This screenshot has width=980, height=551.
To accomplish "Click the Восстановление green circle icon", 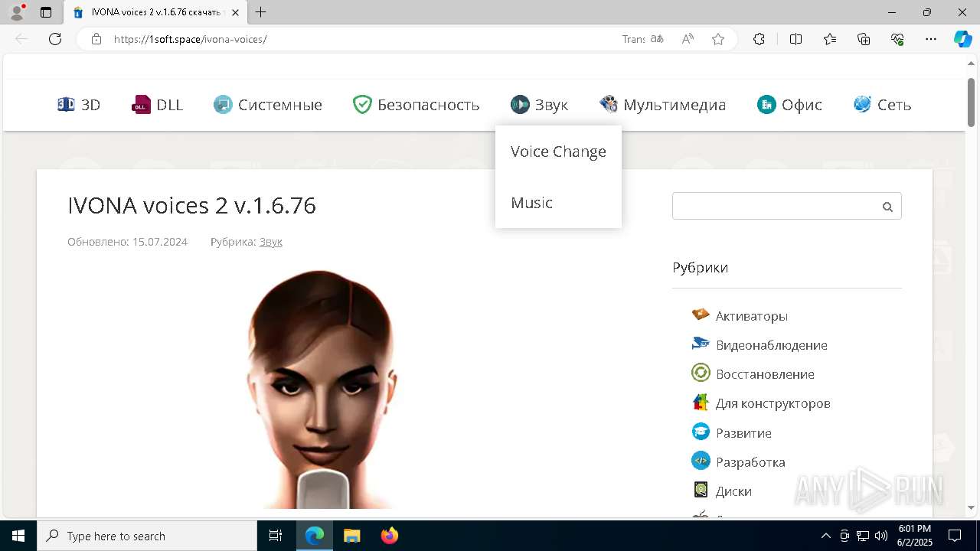I will (701, 373).
